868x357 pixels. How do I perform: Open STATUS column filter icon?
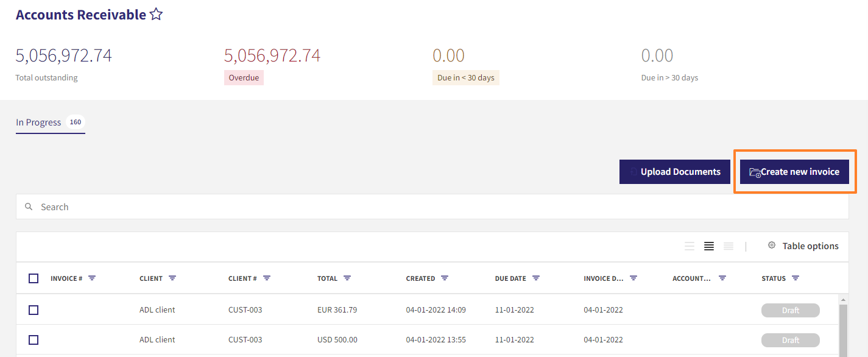click(x=796, y=278)
